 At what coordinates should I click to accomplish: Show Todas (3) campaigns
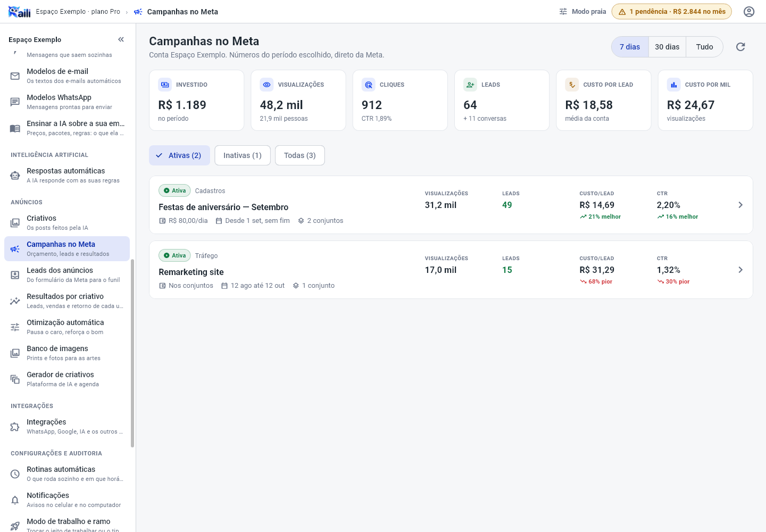(x=300, y=155)
